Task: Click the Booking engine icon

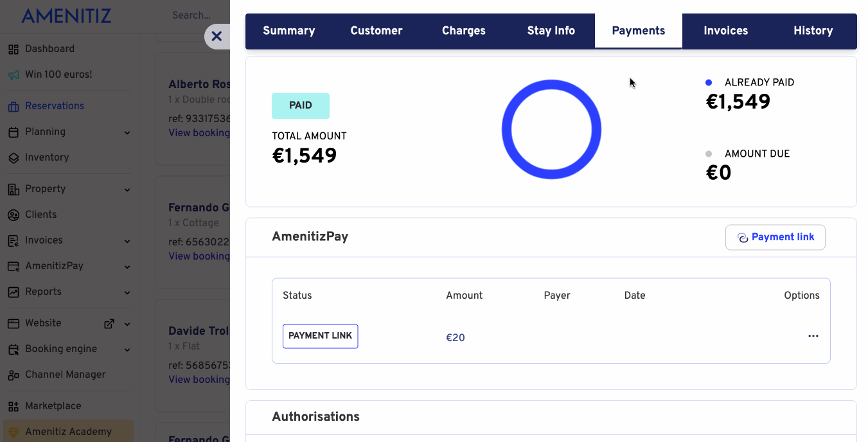Action: click(13, 349)
